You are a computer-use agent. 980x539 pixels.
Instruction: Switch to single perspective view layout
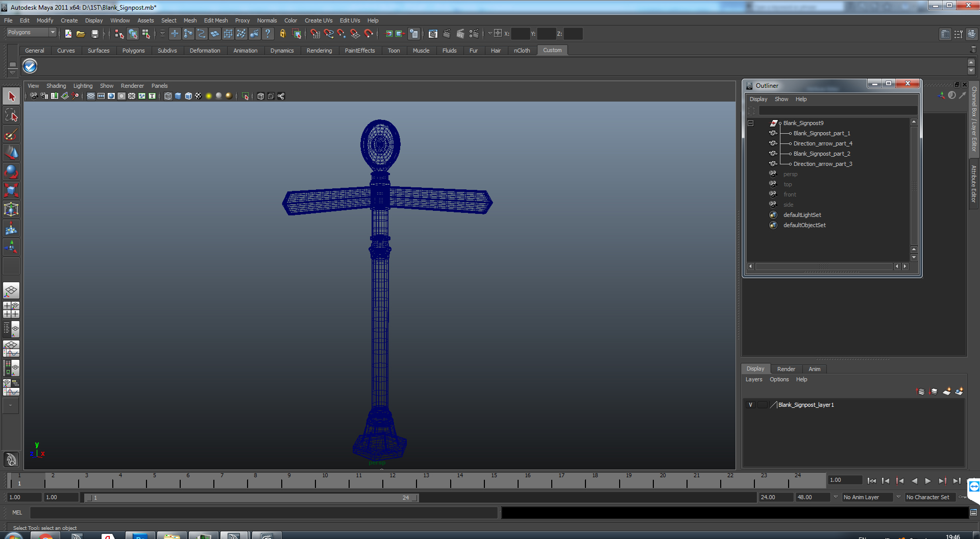11,290
